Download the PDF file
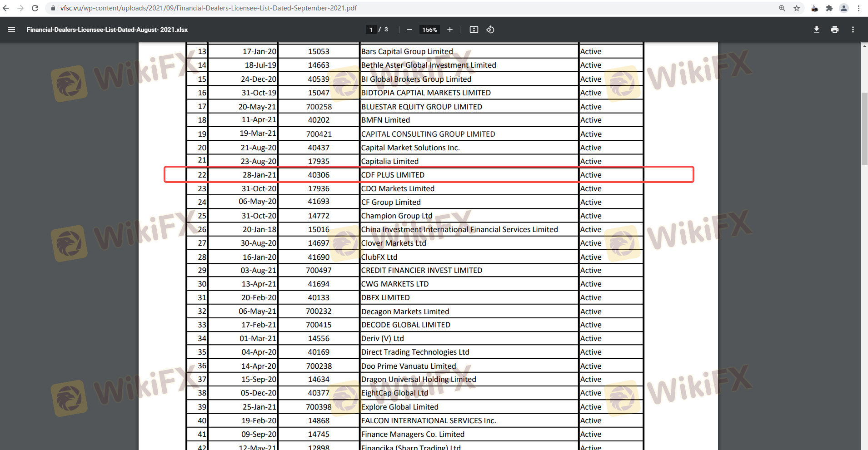This screenshot has height=450, width=868. (x=816, y=30)
